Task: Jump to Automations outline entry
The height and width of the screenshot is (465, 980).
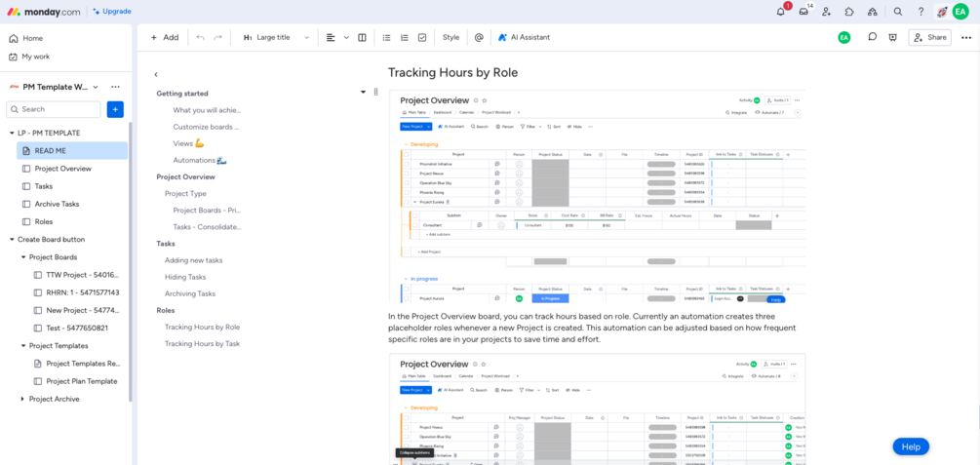Action: point(200,160)
